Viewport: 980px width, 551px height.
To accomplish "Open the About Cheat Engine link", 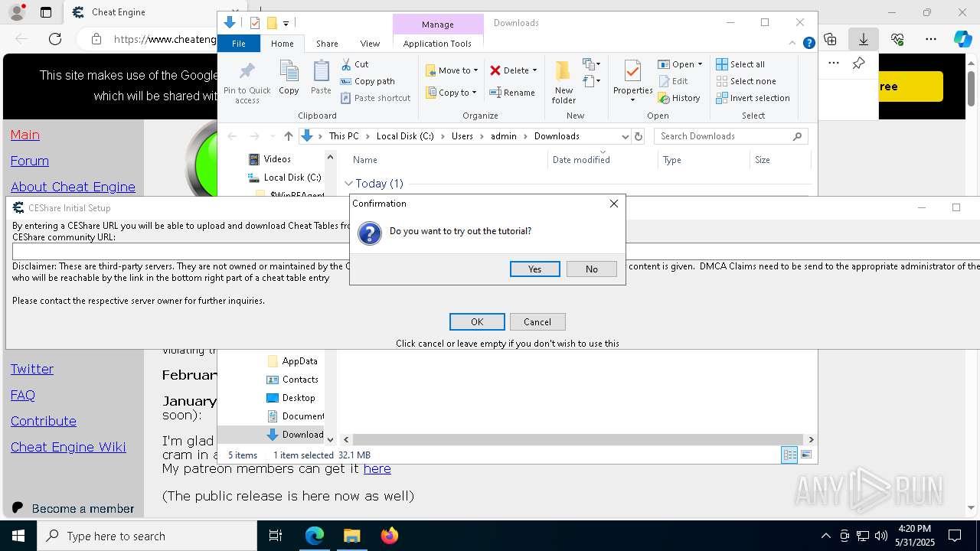I will (x=73, y=187).
